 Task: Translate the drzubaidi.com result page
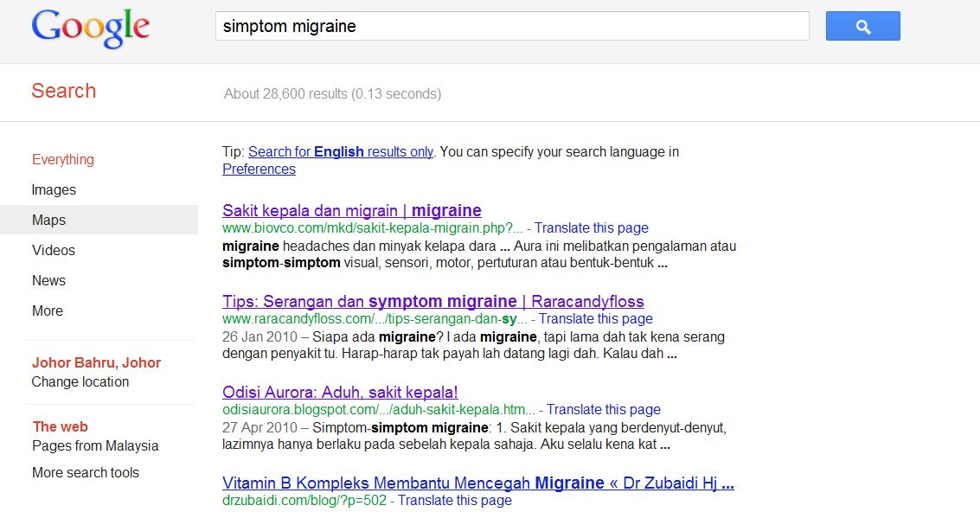454,501
